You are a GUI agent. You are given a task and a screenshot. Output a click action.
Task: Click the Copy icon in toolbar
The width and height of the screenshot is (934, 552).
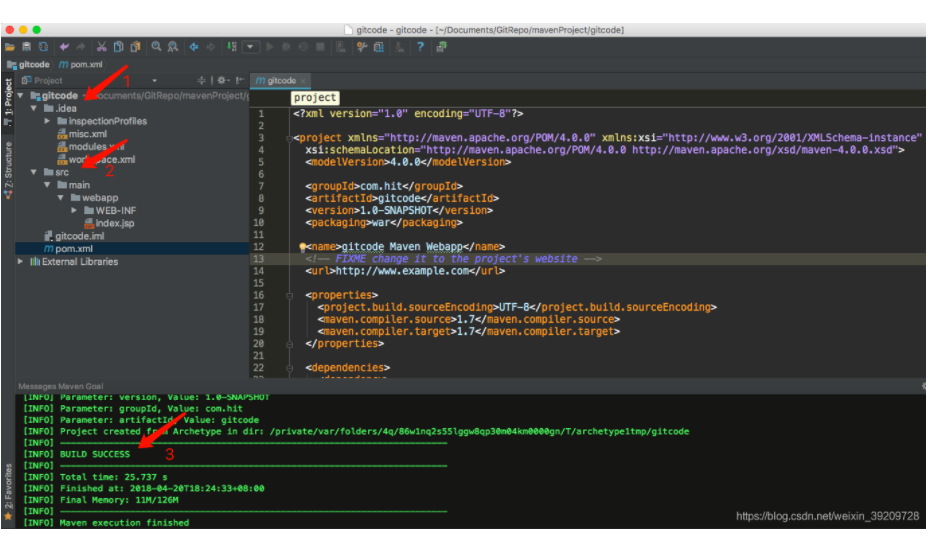tap(119, 47)
